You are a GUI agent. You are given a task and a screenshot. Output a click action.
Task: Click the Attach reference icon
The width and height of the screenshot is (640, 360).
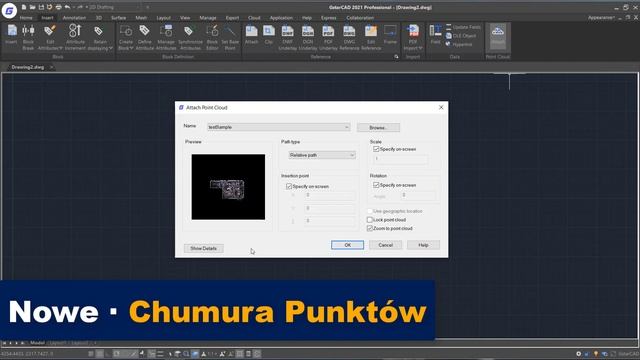(251, 35)
